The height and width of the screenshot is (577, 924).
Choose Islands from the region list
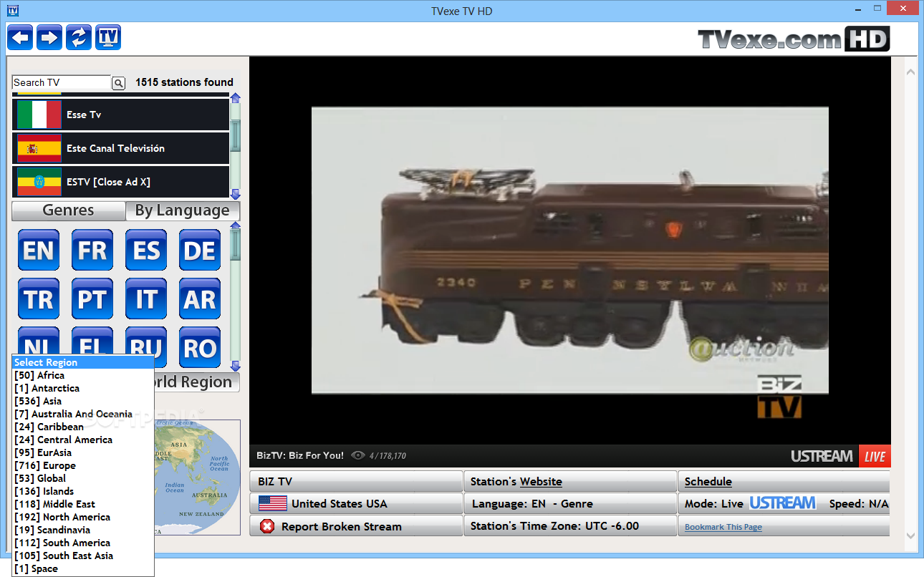pyautogui.click(x=83, y=491)
